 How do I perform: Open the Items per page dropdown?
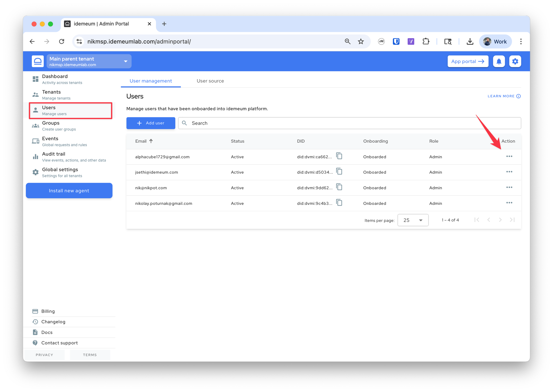point(413,220)
